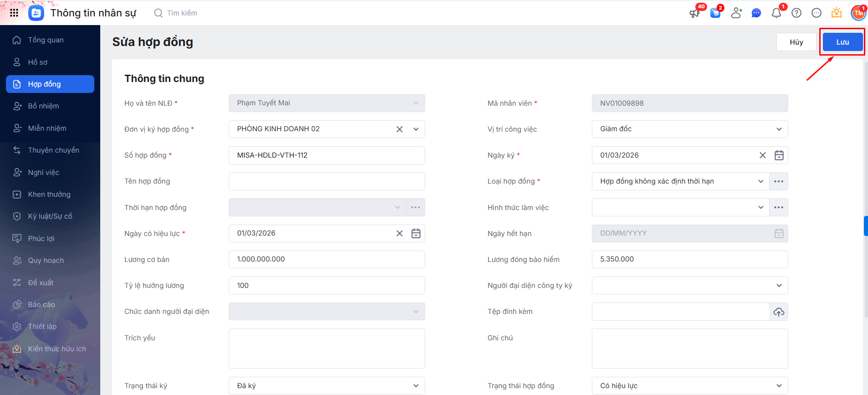Expand the Trạng thái hợp đồng dropdown
Screen dimensions: 868x395
tap(779, 386)
